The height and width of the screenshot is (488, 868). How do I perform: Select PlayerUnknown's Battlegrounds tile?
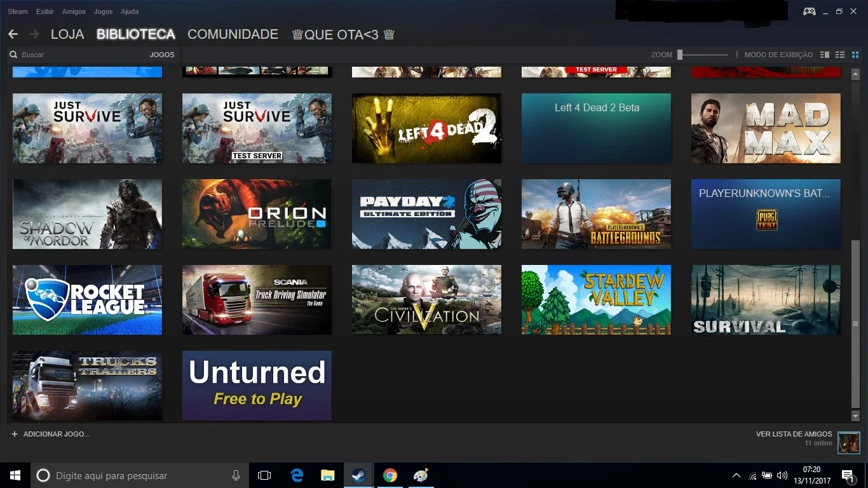[596, 214]
